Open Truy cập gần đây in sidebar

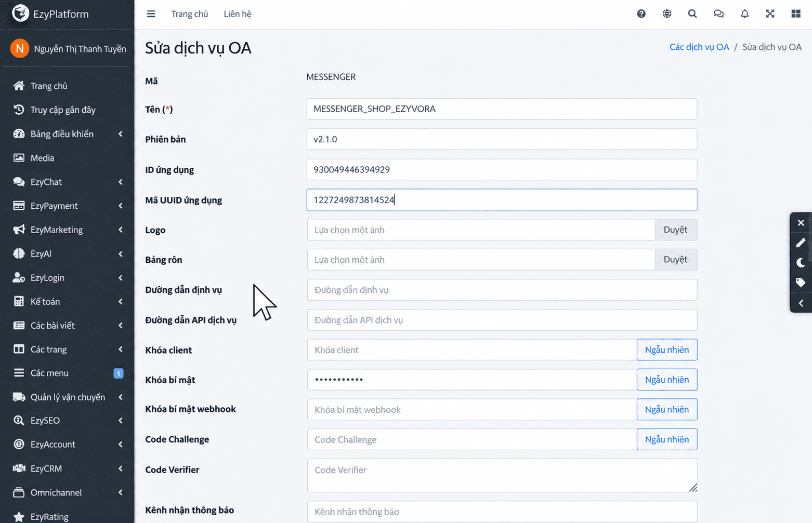pos(67,110)
